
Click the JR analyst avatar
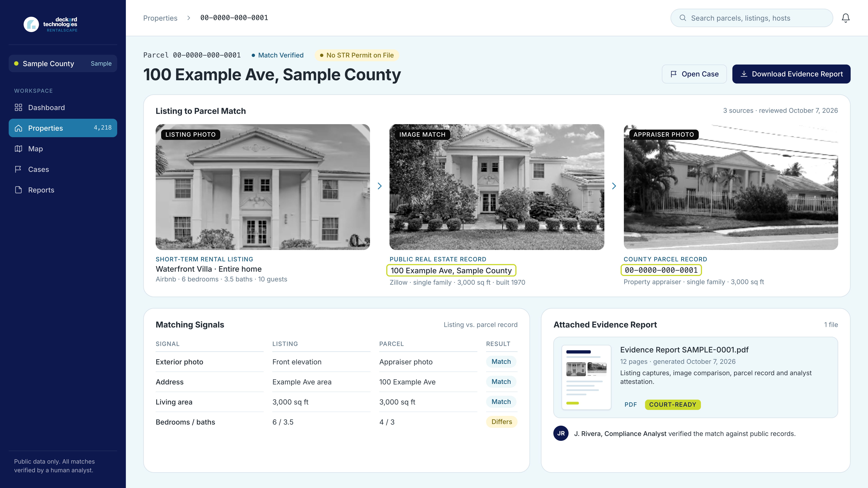[x=561, y=433]
